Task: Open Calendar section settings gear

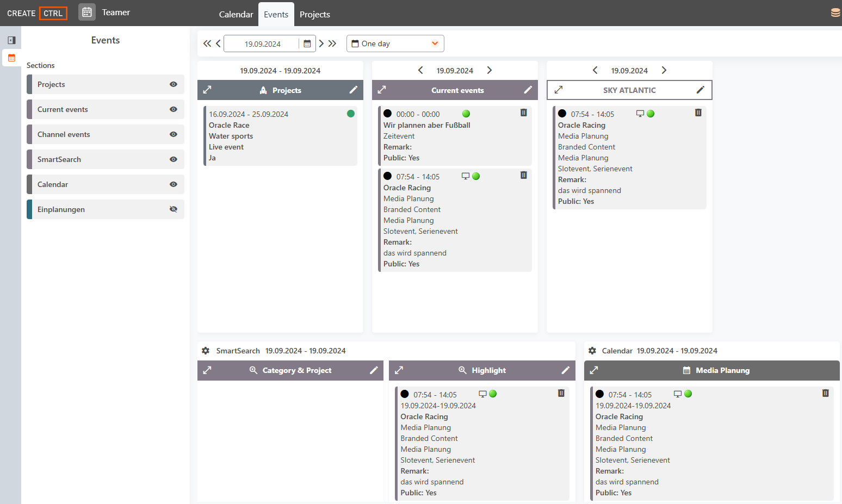Action: [x=592, y=351]
